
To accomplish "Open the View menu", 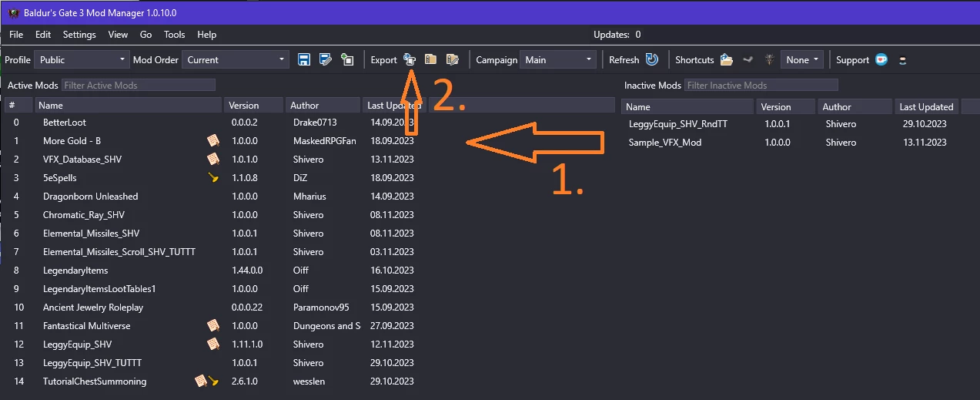I will [118, 35].
